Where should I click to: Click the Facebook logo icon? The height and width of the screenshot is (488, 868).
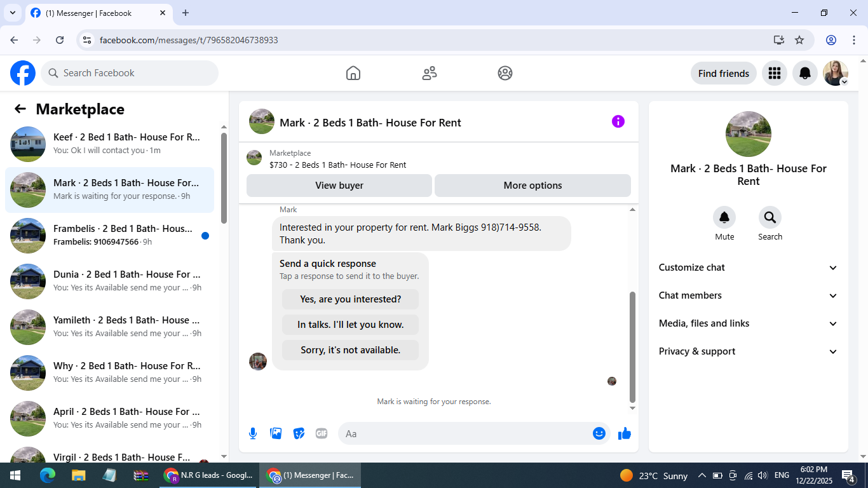23,73
